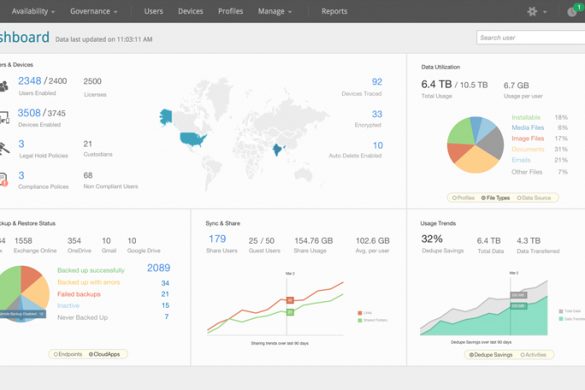Click the 2089 backed up successfully count
585x390 pixels.
159,268
